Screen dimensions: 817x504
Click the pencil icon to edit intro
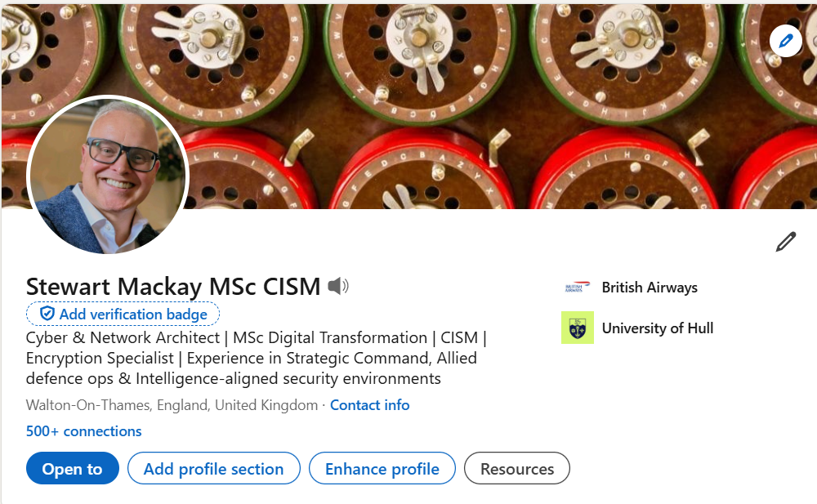click(786, 241)
